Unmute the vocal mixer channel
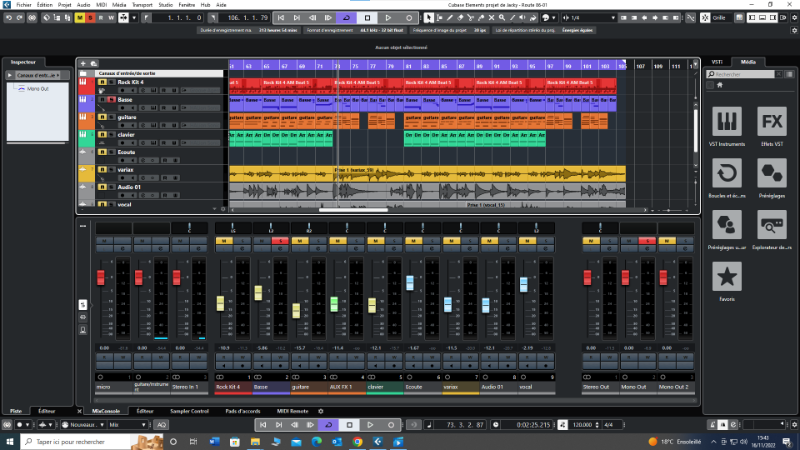 coord(527,241)
